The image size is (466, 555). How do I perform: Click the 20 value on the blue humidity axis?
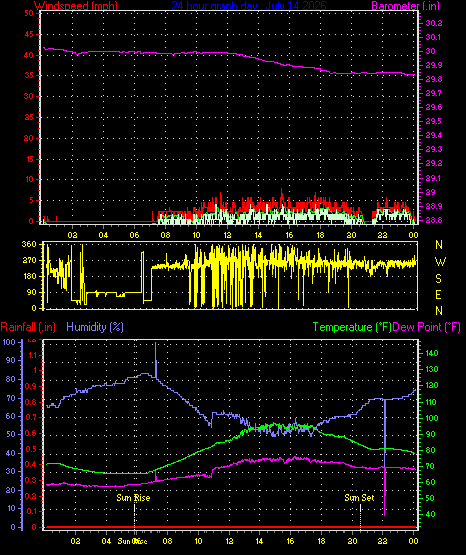[11, 490]
